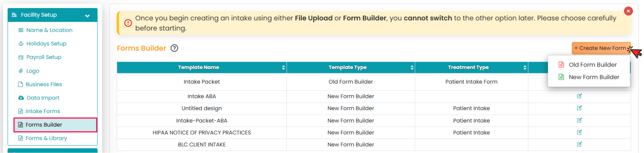
Task: Edit the HIPAA Notice of Privacy Practices form
Action: pos(579,132)
